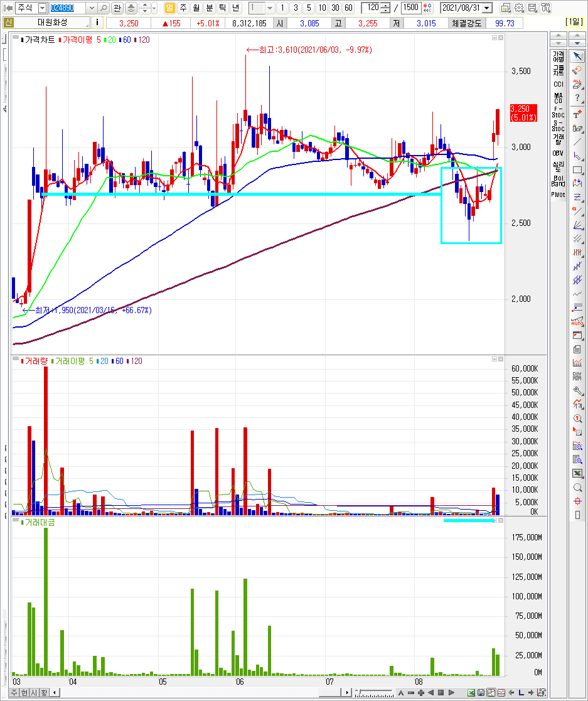Select the straight trend line tool

point(577,142)
